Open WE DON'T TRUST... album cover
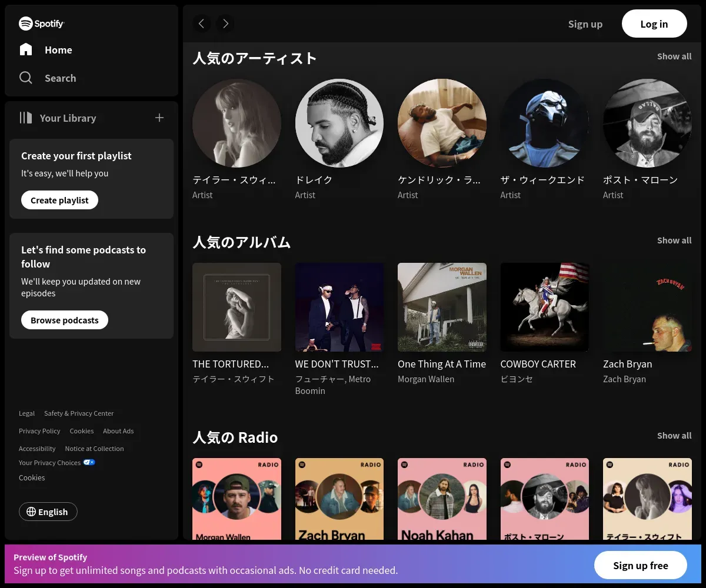 pyautogui.click(x=339, y=307)
